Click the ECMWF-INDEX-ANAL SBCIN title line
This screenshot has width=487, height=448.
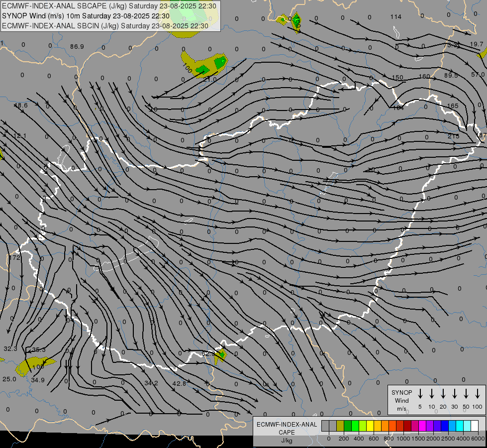[x=105, y=26]
